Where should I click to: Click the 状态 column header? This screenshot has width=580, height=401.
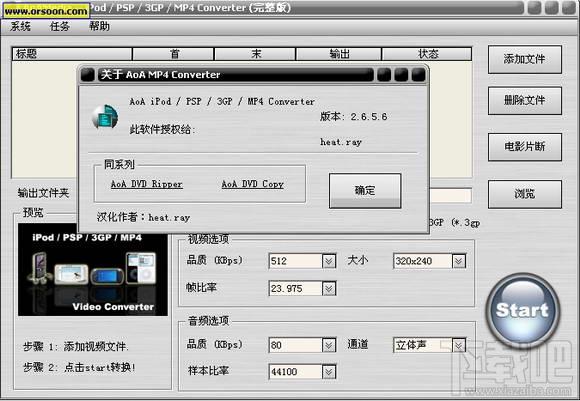[426, 54]
